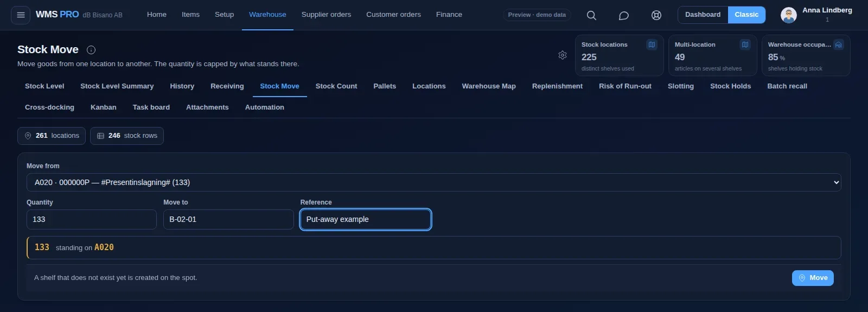Click the '133 standing on A020' text
The width and height of the screenshot is (868, 312).
[74, 247]
